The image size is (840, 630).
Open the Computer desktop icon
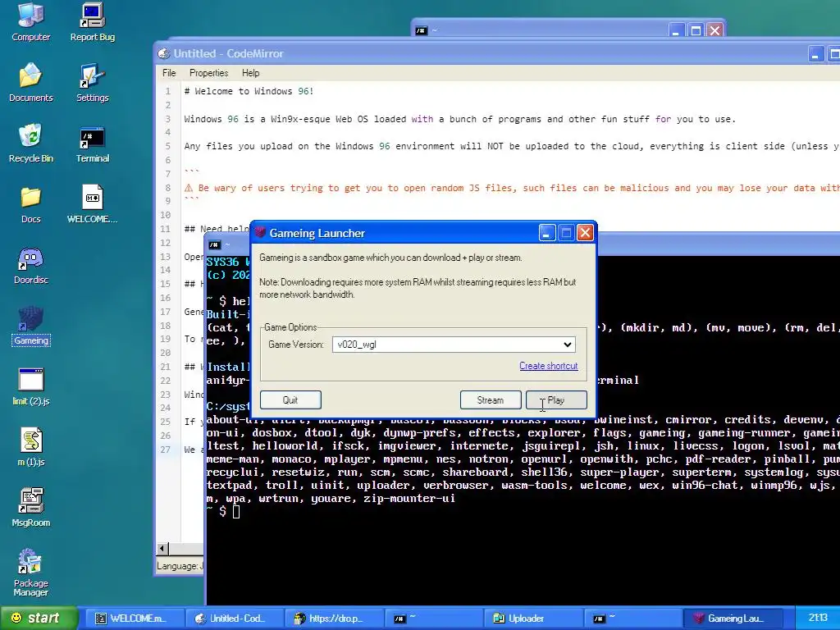pos(30,21)
